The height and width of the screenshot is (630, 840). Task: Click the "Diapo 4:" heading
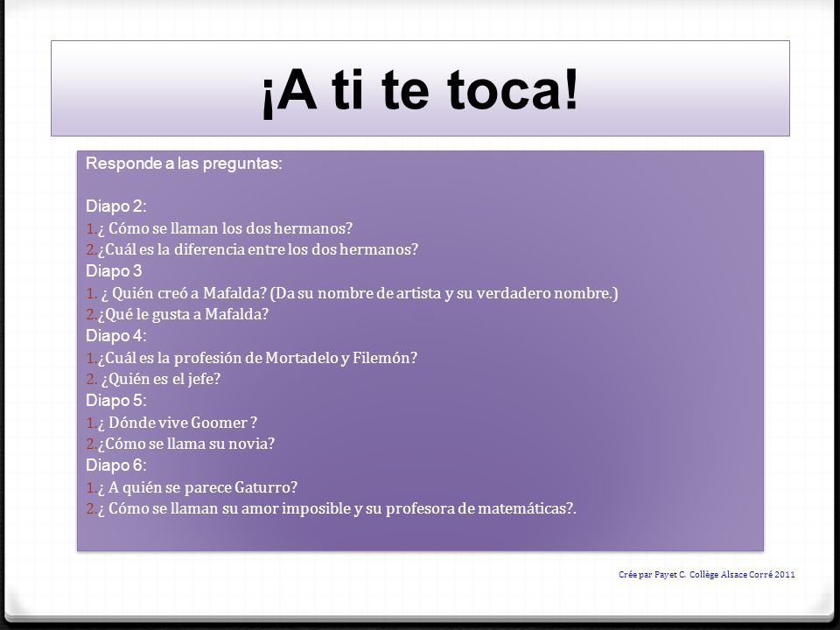coord(116,336)
